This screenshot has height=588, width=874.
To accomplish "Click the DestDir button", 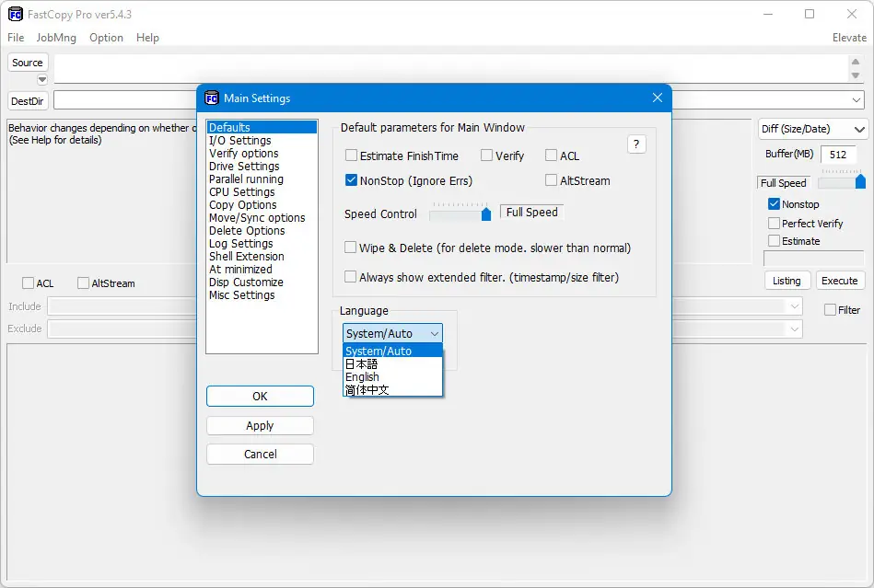I will (28, 101).
